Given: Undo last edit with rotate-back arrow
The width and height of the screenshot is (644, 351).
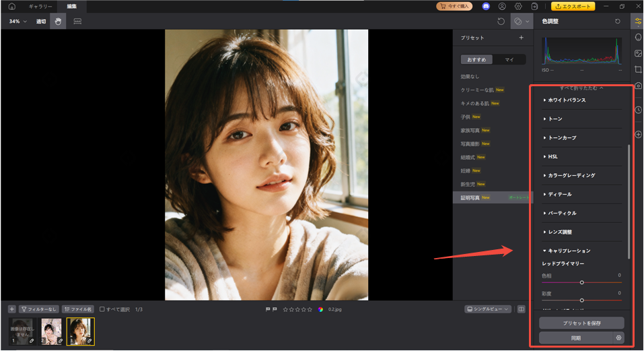Looking at the screenshot, I should 501,22.
